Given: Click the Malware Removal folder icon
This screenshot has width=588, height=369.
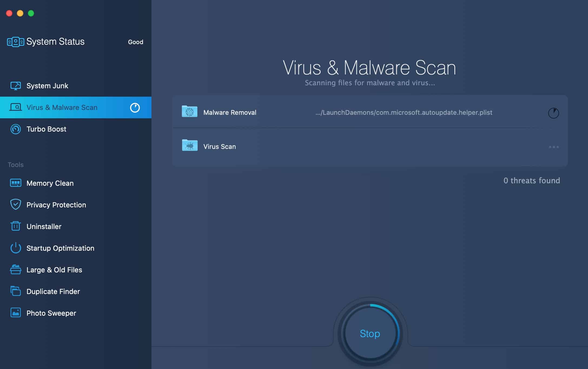Looking at the screenshot, I should 190,112.
